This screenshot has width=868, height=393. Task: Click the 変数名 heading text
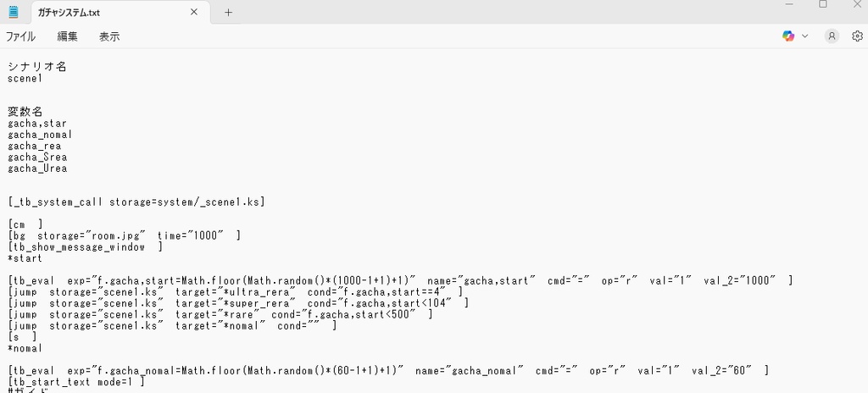coord(25,112)
